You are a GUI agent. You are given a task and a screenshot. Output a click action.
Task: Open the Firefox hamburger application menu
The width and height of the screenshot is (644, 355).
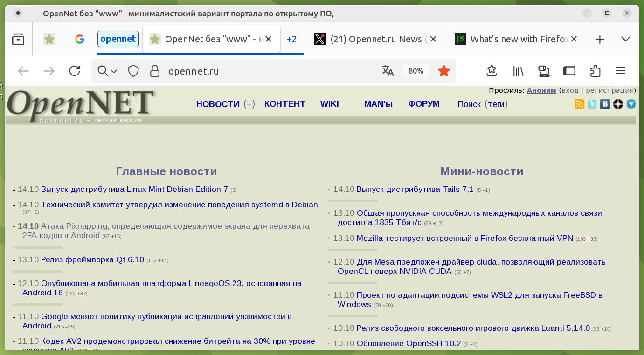coord(620,71)
